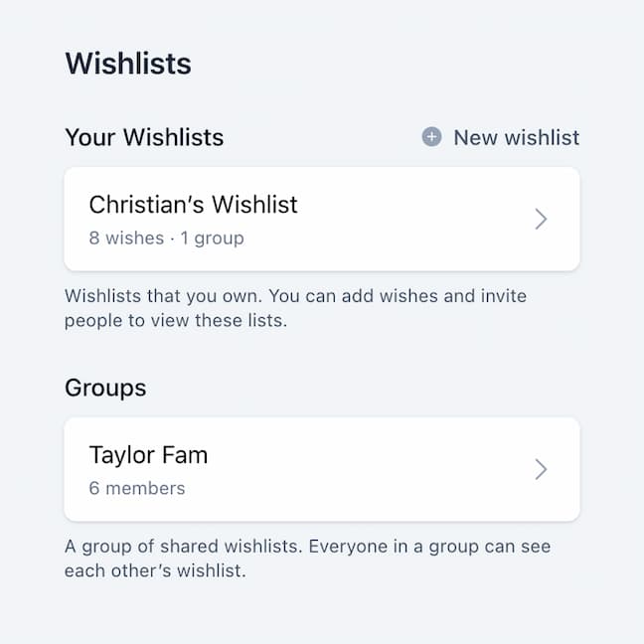Open Christian's Wishlist using its chevron arrow

541,219
